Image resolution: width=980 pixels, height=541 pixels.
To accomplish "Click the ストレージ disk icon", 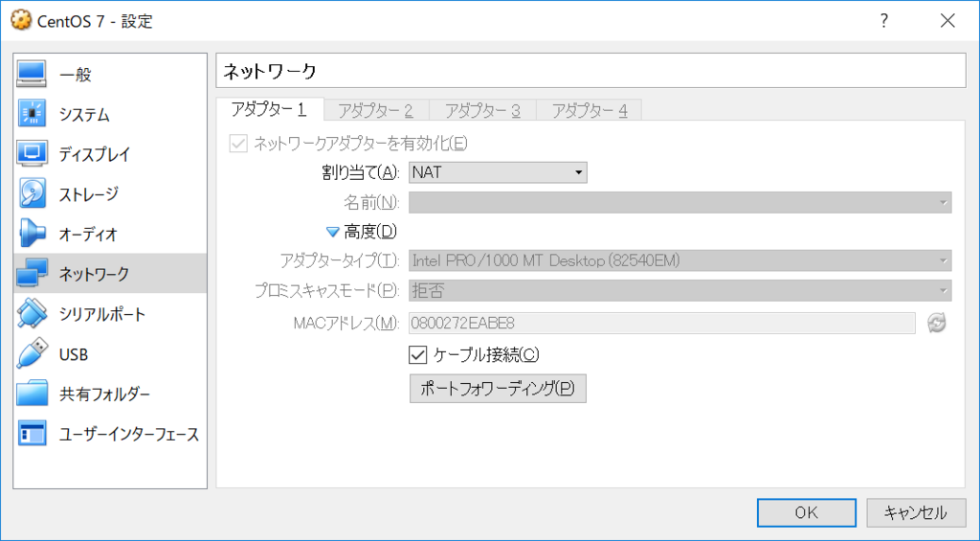I will [x=32, y=193].
